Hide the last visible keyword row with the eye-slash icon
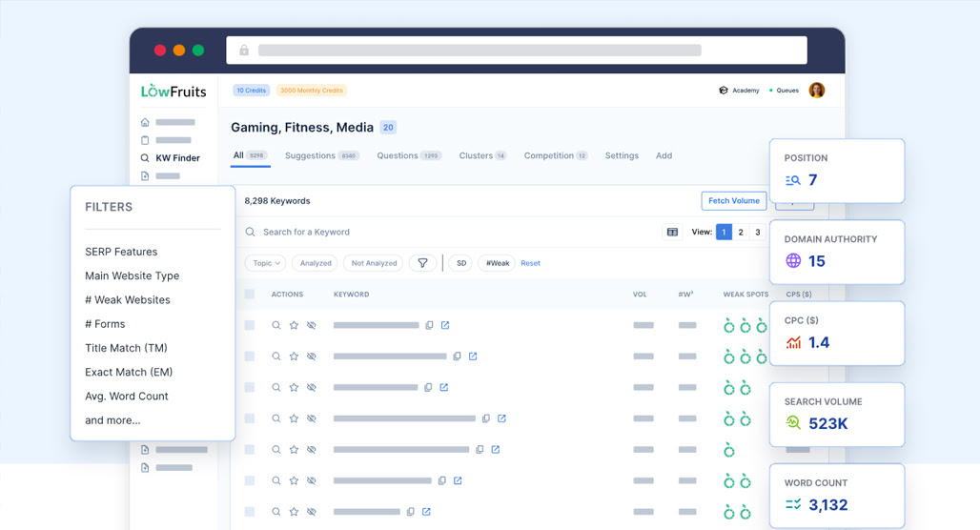Screen dimensions: 980x530 [311, 512]
